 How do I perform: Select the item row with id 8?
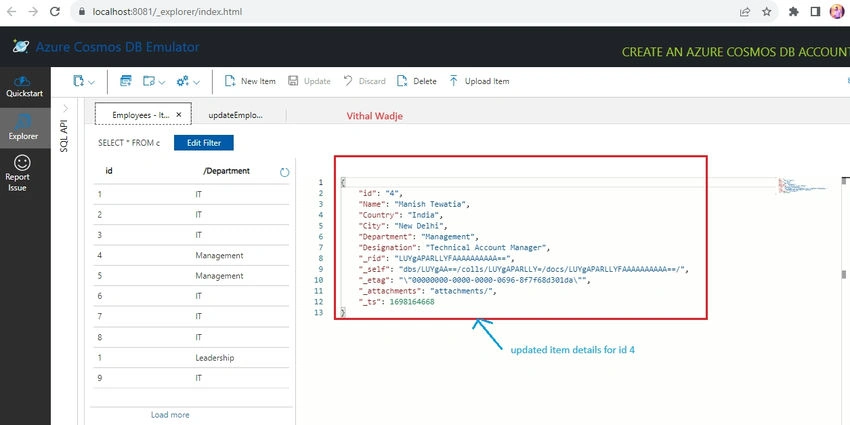(191, 337)
